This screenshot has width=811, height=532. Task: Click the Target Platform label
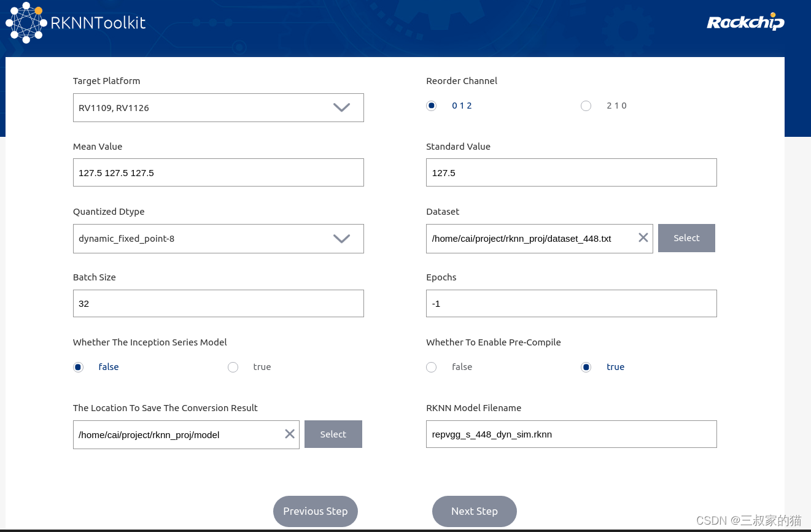pyautogui.click(x=106, y=81)
